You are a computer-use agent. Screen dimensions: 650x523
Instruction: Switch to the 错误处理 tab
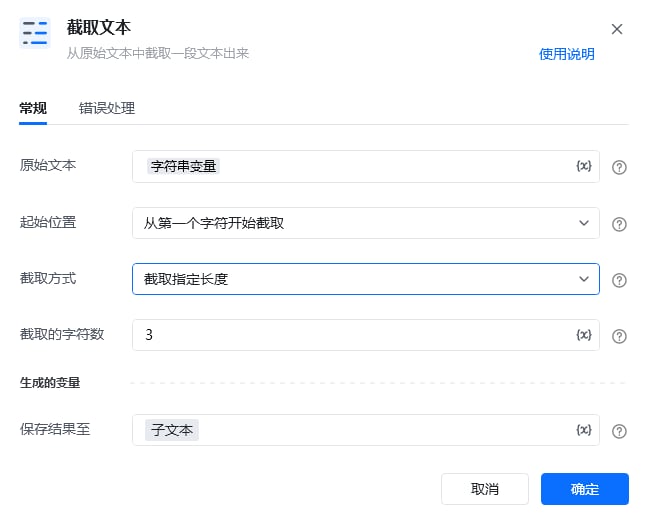coord(107,109)
